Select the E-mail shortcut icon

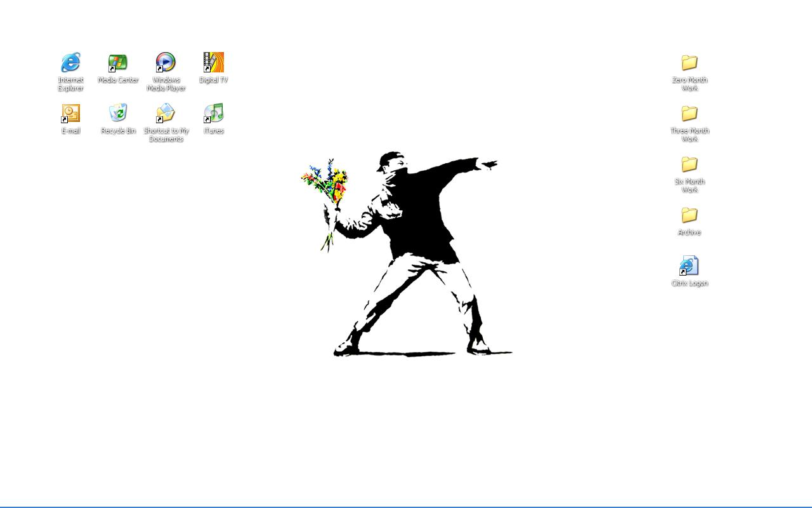click(x=70, y=114)
